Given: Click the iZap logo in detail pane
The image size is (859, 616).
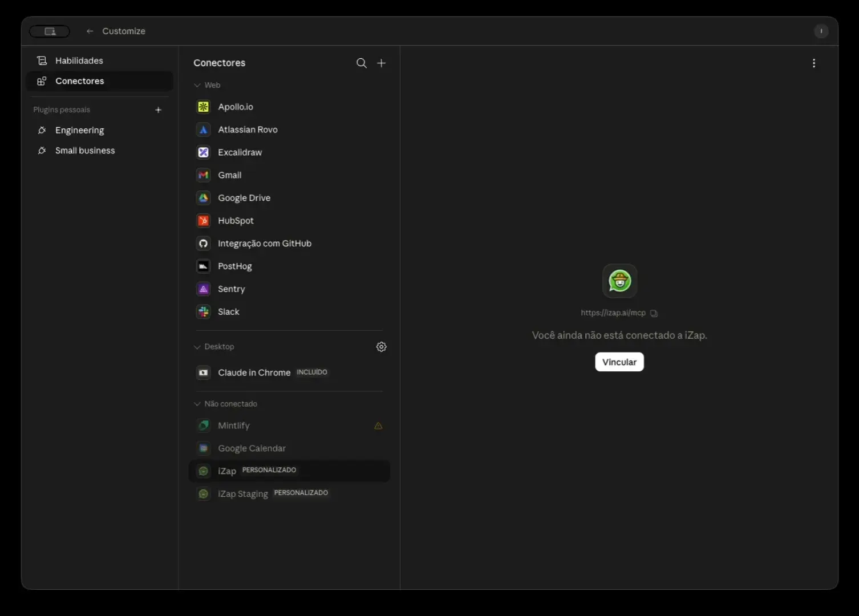Looking at the screenshot, I should click(620, 281).
